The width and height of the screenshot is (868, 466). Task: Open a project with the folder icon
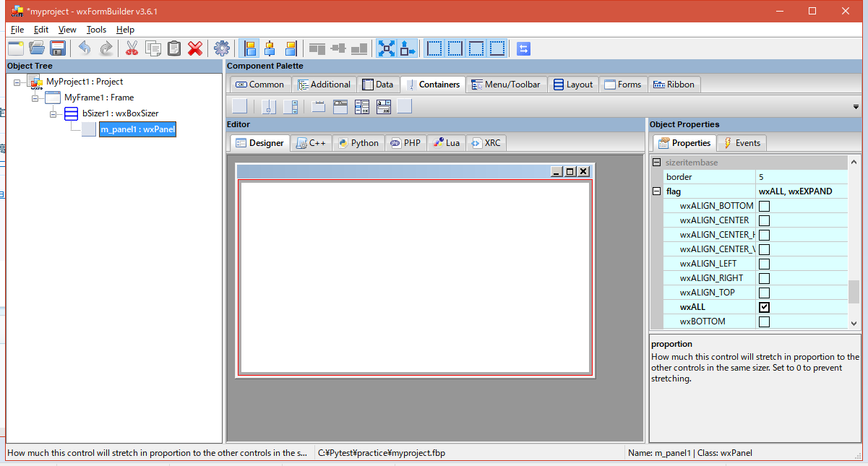tap(37, 48)
